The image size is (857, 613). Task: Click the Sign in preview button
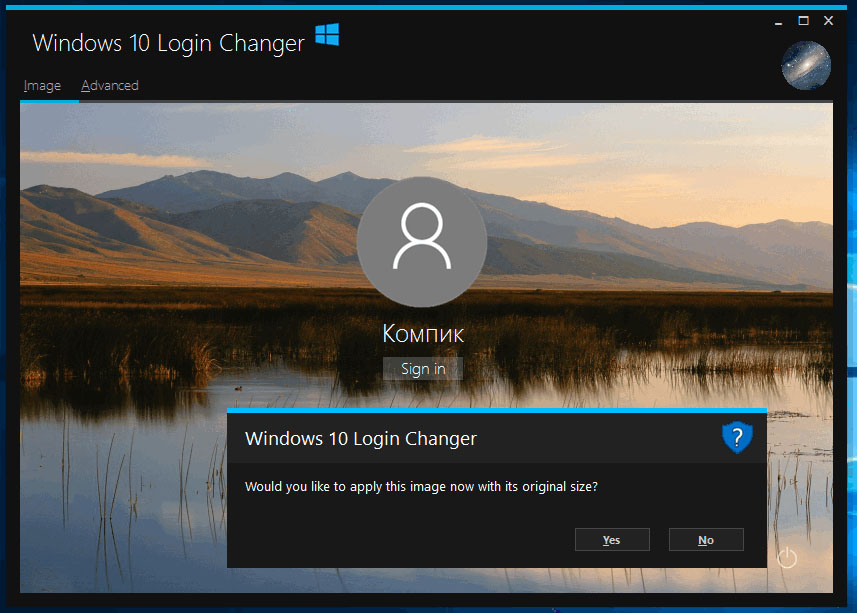pyautogui.click(x=423, y=369)
